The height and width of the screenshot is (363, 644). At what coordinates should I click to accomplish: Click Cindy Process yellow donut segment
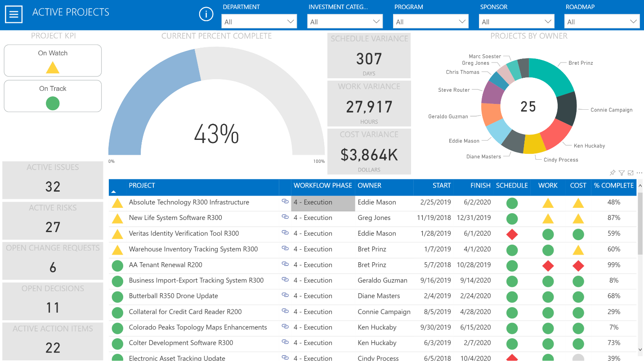click(535, 144)
